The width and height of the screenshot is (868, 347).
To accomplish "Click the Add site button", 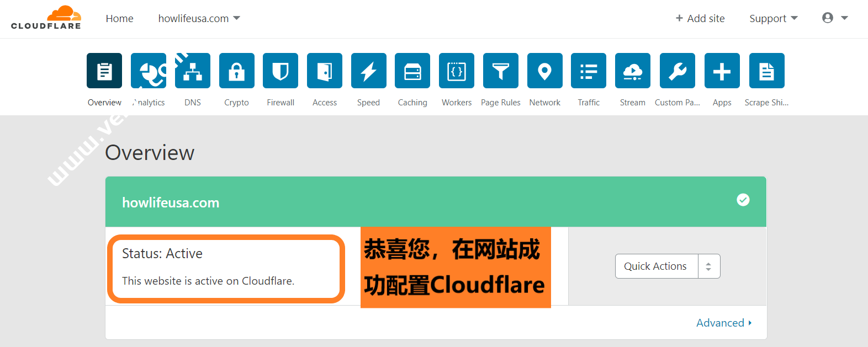I will coord(700,19).
